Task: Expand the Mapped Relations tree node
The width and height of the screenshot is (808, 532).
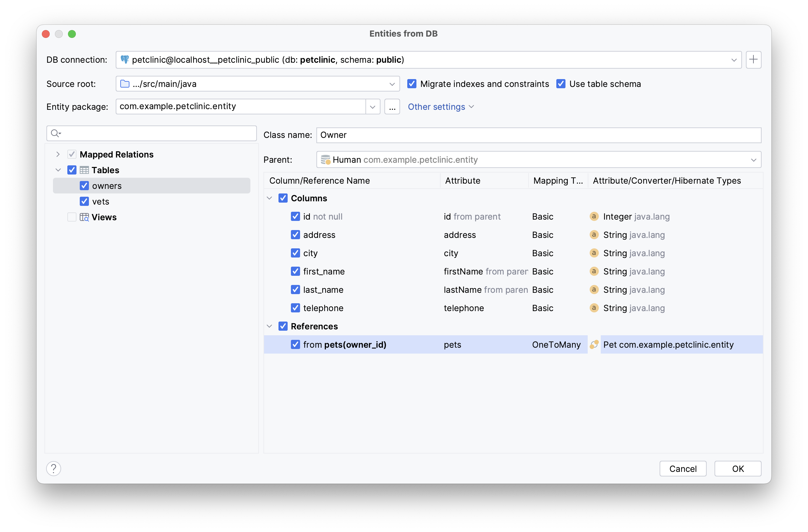Action: (x=58, y=154)
